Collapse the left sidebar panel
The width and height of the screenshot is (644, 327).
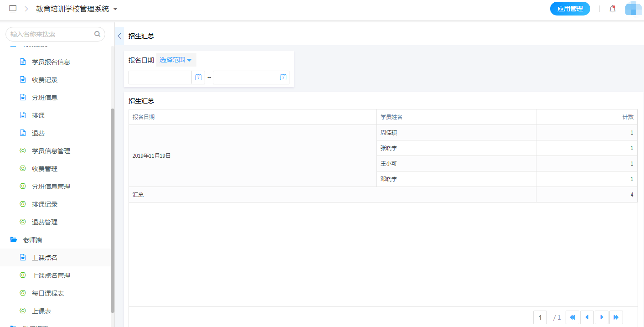click(119, 36)
